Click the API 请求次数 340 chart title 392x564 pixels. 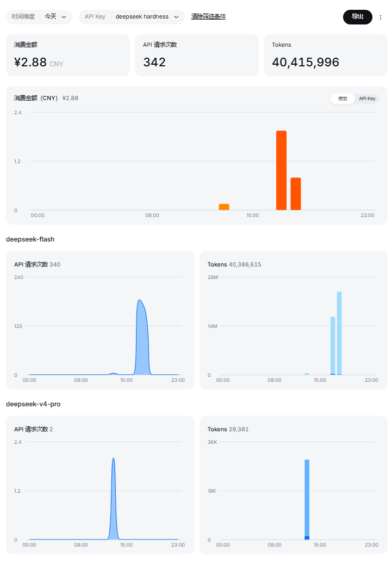37,264
